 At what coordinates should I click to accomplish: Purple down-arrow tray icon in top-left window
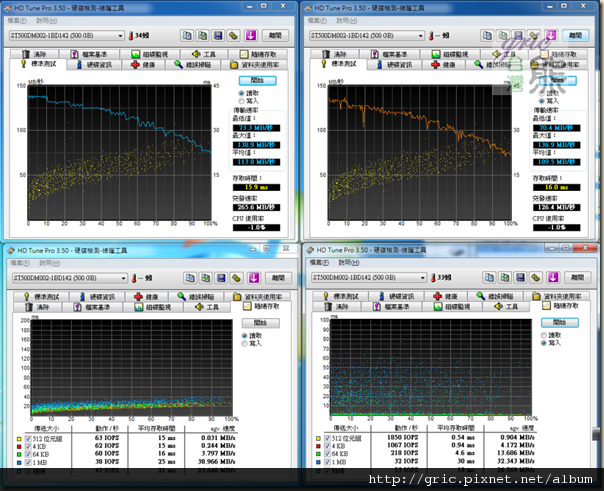click(251, 35)
